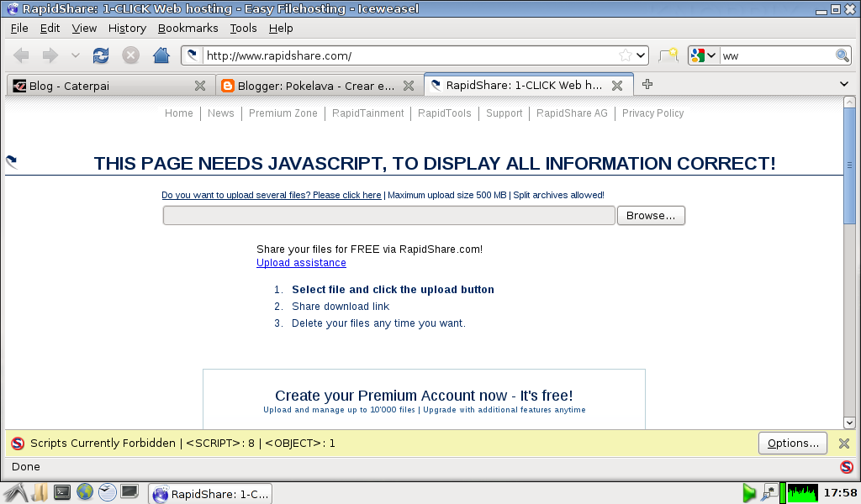Viewport: 861px width, 504px height.
Task: Click the NoScript status bar icon
Action: 846,467
